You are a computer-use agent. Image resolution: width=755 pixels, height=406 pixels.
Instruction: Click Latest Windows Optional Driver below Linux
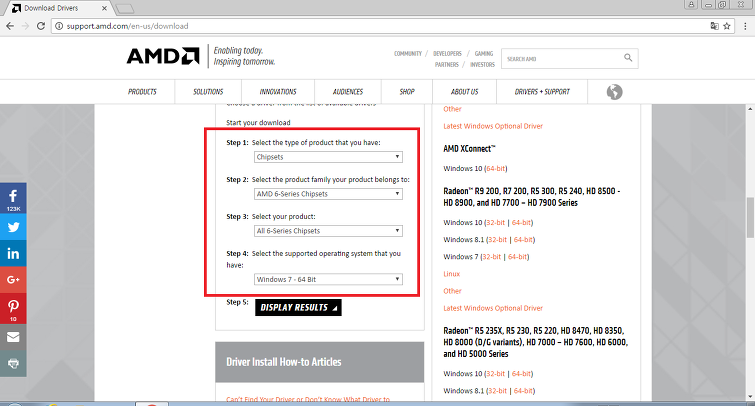493,308
